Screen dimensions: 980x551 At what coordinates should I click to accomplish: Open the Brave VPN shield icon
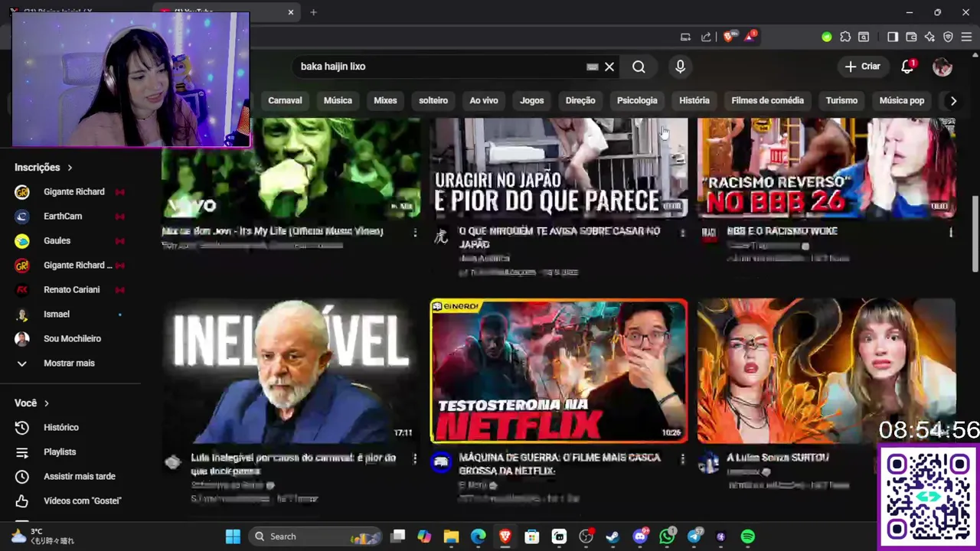pos(948,37)
